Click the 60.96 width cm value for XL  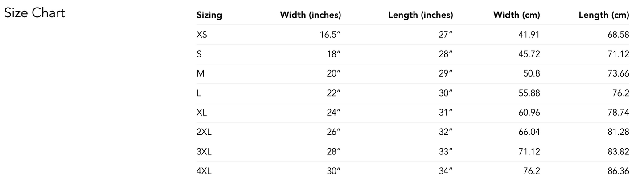click(x=529, y=113)
